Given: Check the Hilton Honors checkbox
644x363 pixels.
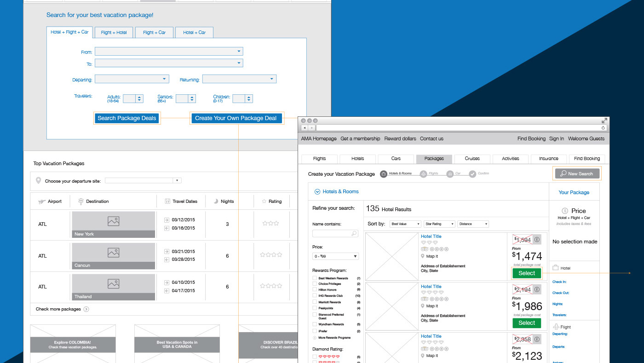Looking at the screenshot, I should [x=315, y=290].
